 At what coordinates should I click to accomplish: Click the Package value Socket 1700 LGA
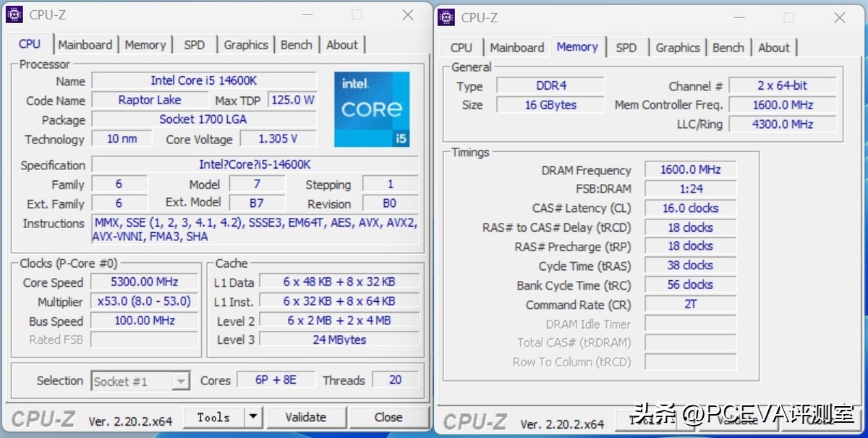(x=204, y=119)
